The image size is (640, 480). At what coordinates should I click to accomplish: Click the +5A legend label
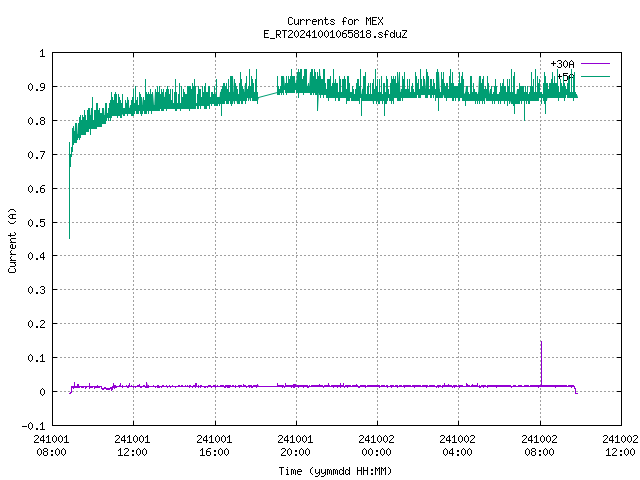pos(565,77)
